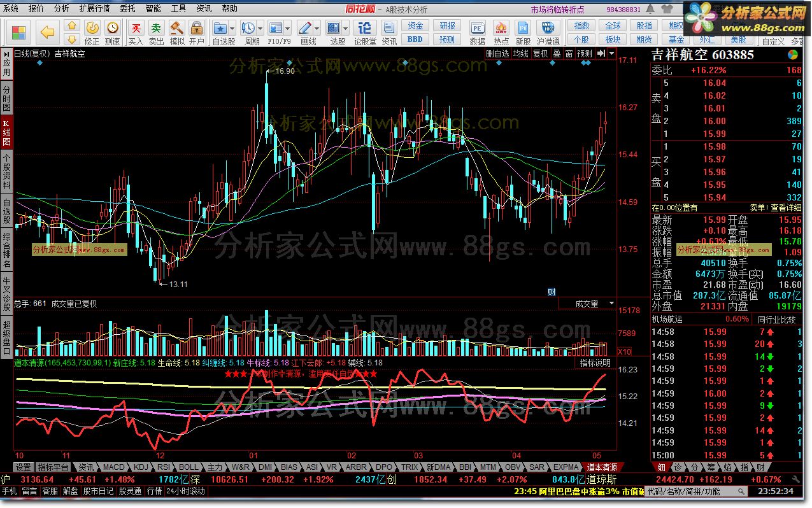Click the 查看详细 view details link

click(786, 208)
